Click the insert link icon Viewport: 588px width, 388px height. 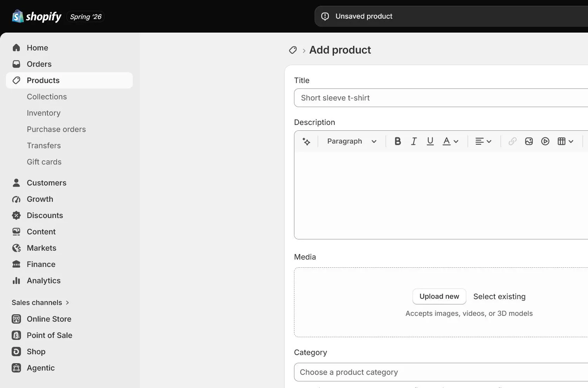(513, 141)
